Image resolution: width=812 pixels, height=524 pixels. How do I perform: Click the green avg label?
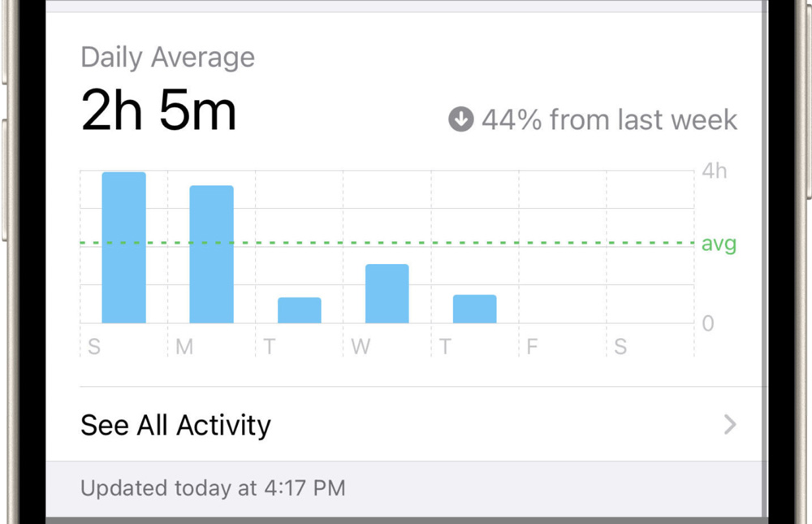click(x=719, y=244)
